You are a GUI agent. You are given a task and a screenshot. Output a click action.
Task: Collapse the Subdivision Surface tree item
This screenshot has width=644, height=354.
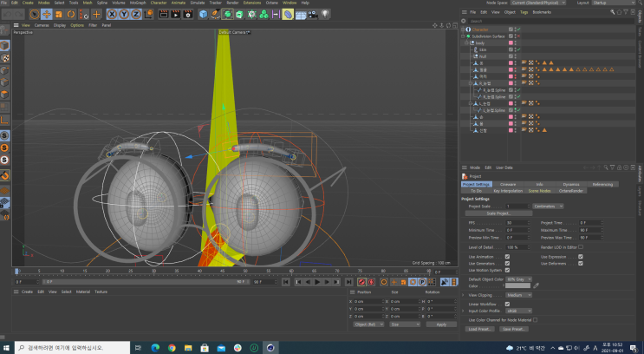464,36
